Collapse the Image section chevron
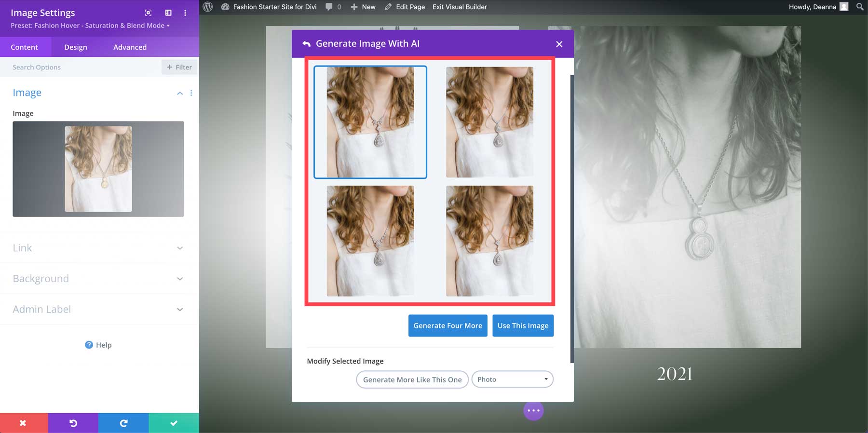 pyautogui.click(x=180, y=93)
